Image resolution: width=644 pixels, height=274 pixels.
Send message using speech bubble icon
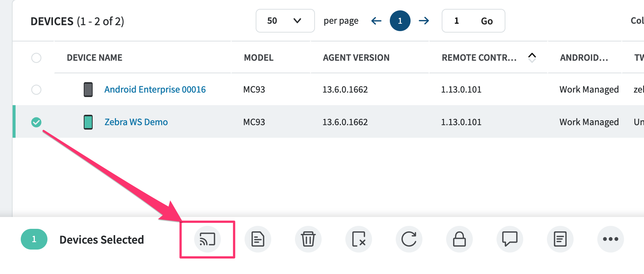509,239
